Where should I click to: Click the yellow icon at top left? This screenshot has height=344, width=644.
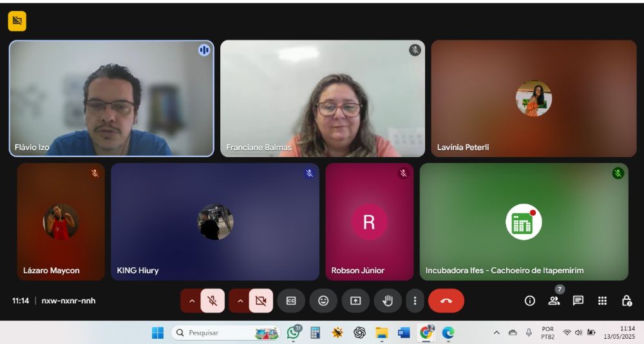point(17,21)
